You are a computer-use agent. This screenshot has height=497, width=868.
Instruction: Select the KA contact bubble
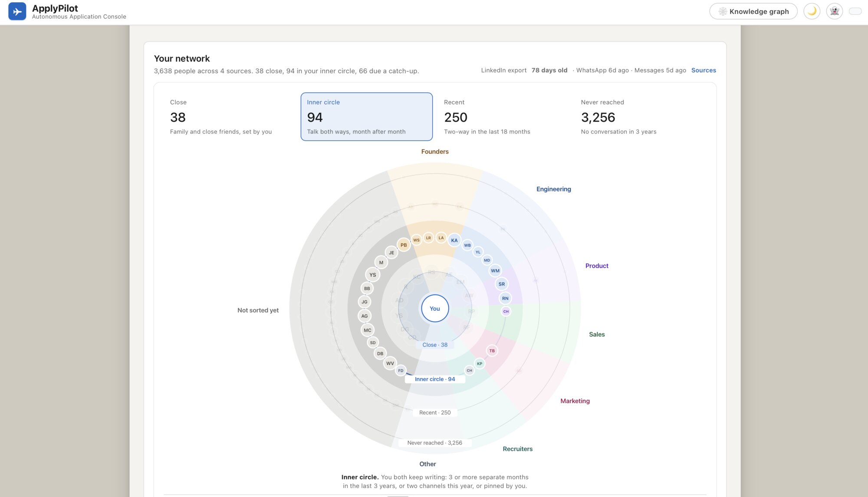pyautogui.click(x=454, y=240)
